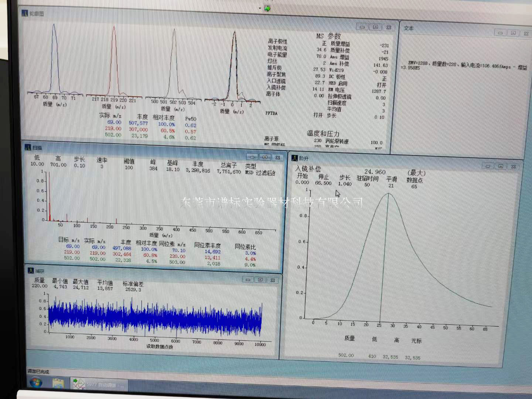
Task: Minimize the 轮廓图 profile window
Action: [x=362, y=27]
